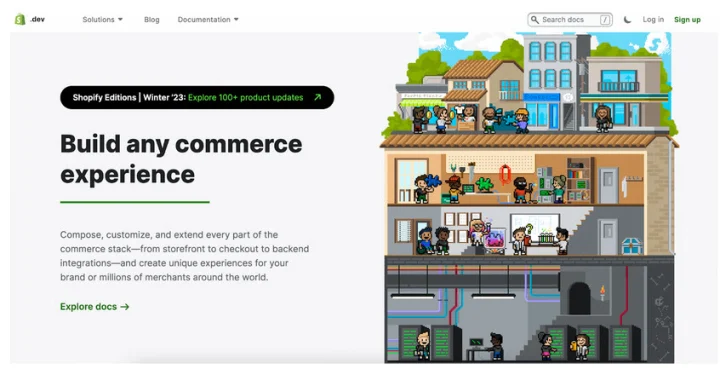Image resolution: width=720 pixels, height=369 pixels.
Task: Open the Blog page
Action: 152,20
